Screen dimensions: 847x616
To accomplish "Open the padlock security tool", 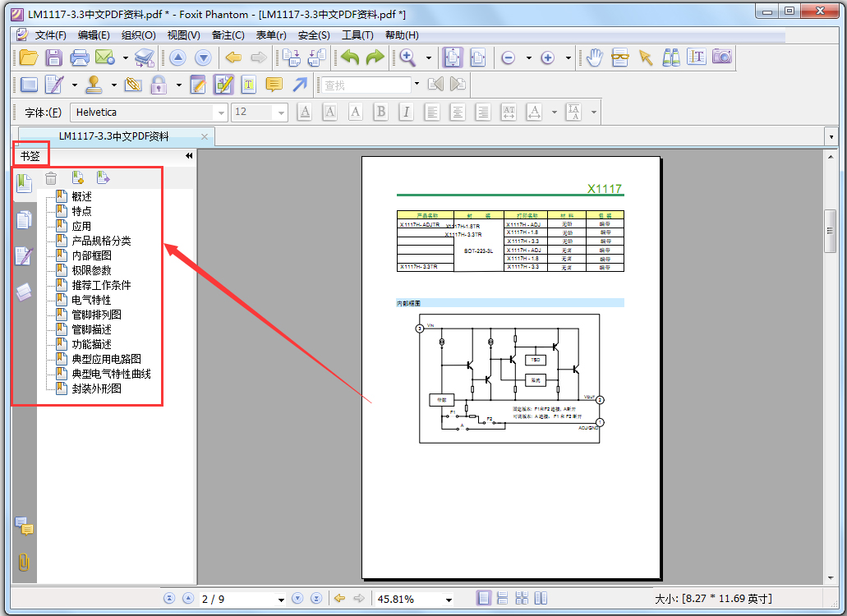I will 159,85.
